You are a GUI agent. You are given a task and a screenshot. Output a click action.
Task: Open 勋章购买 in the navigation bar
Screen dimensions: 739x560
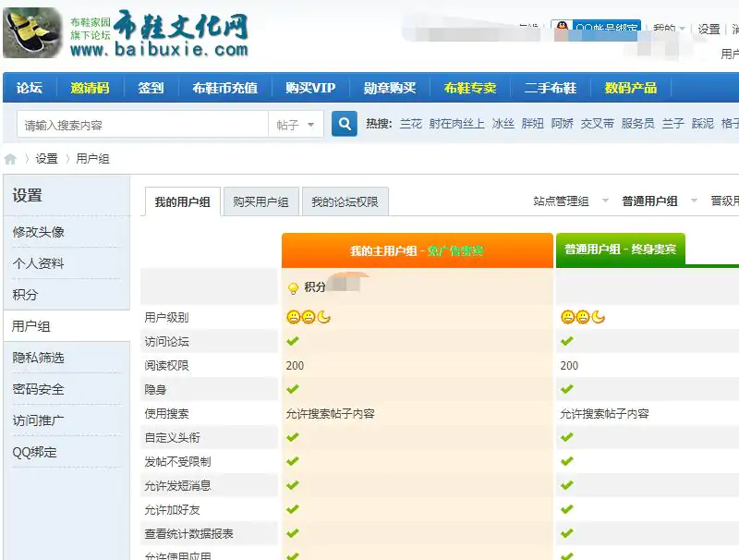(x=389, y=88)
